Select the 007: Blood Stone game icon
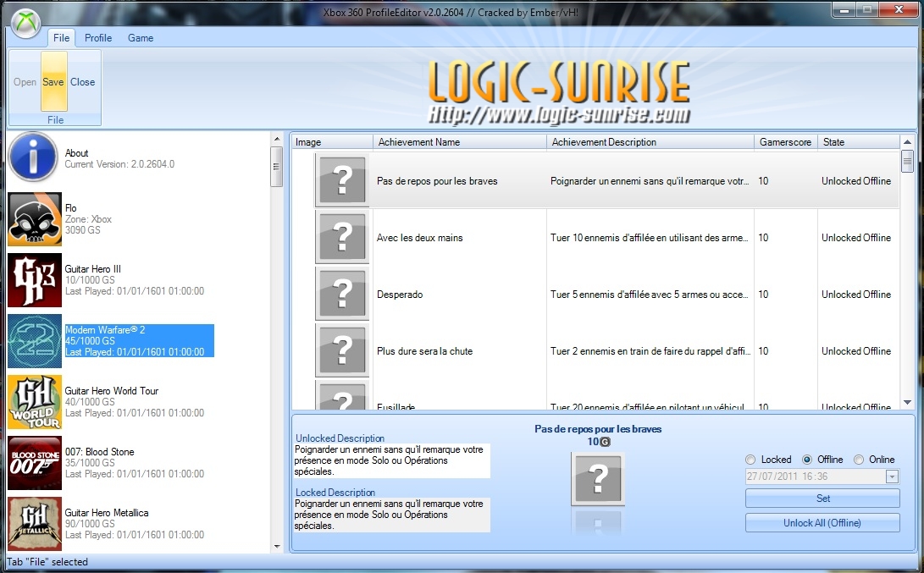 click(x=35, y=463)
